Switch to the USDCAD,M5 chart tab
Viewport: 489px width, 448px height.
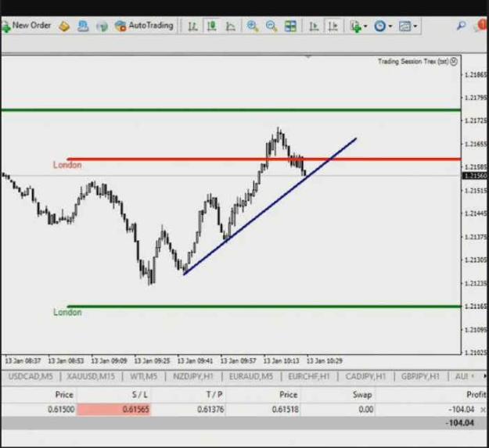tap(31, 376)
